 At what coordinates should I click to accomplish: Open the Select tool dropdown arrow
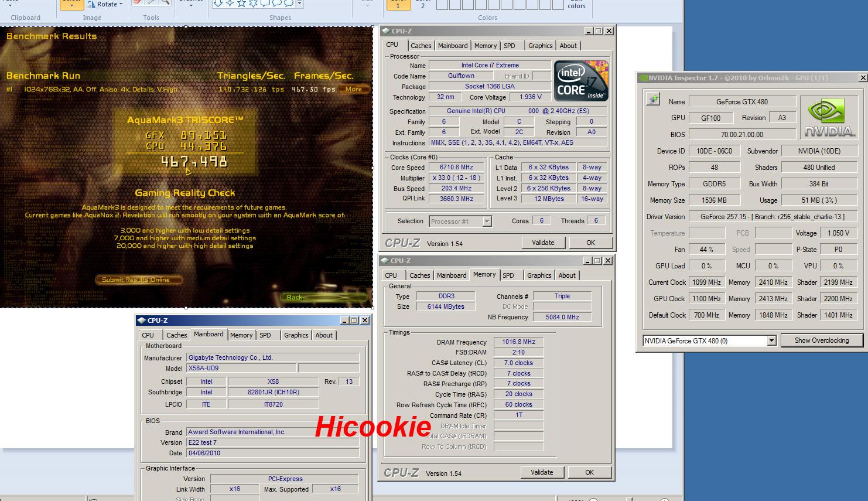click(x=71, y=5)
